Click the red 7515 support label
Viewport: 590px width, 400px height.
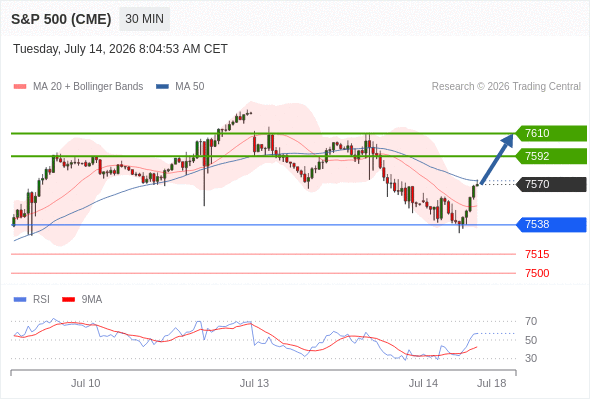pos(537,254)
